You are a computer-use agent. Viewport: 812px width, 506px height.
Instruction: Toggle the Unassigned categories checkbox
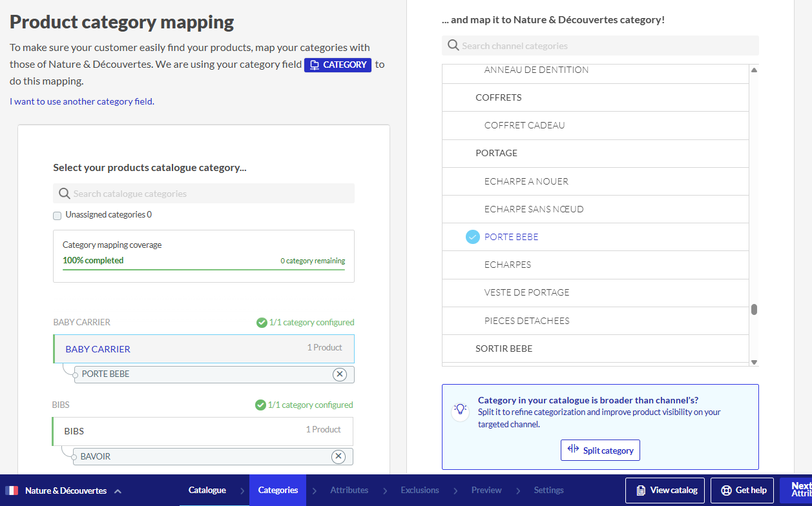click(x=57, y=216)
